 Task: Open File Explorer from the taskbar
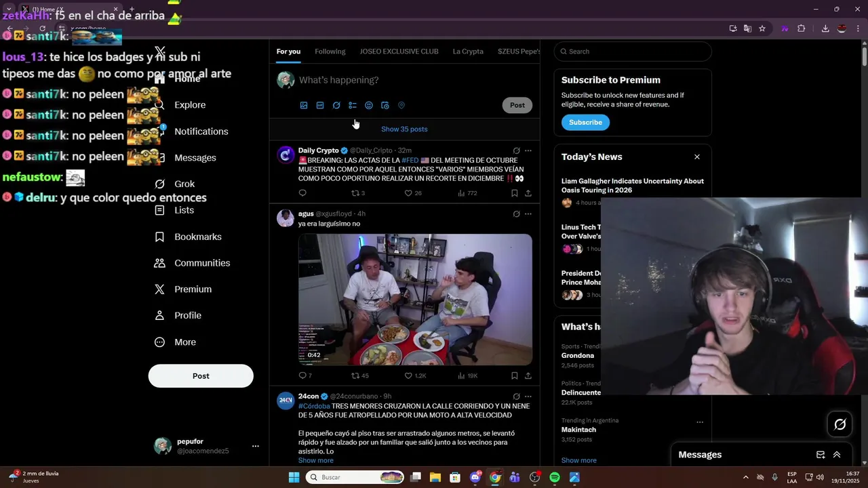click(x=435, y=477)
